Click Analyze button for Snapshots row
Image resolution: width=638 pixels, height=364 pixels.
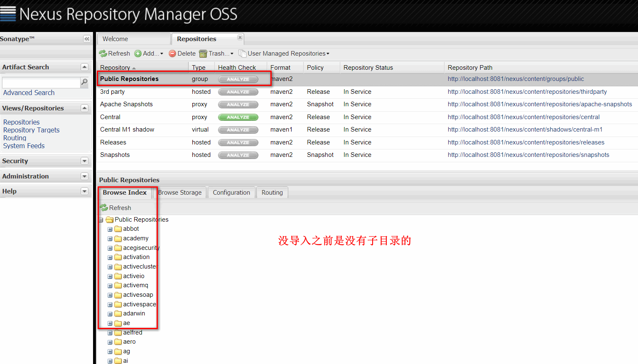tap(238, 155)
